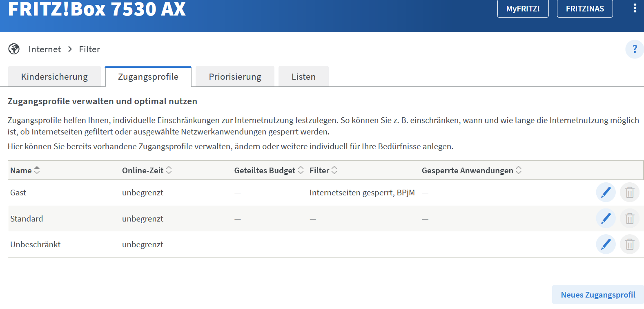Switch to the Kindersicherung tab
Viewport: 644px width, 309px height.
click(x=54, y=76)
